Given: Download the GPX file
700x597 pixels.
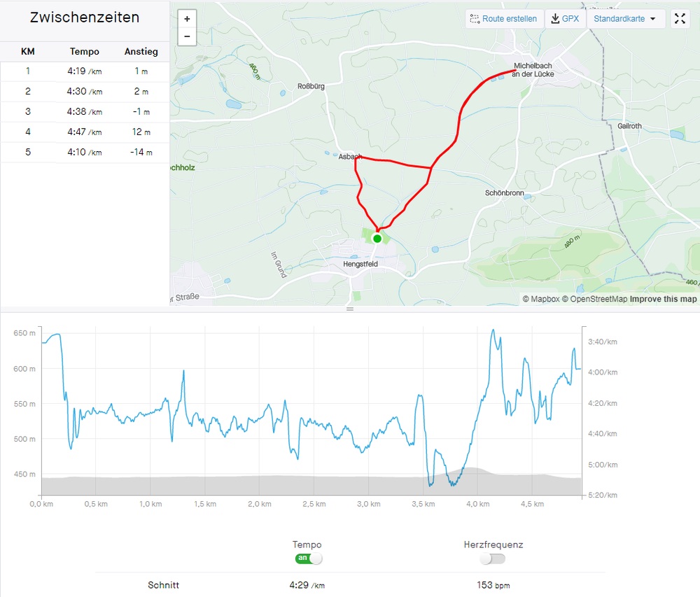Looking at the screenshot, I should [565, 19].
